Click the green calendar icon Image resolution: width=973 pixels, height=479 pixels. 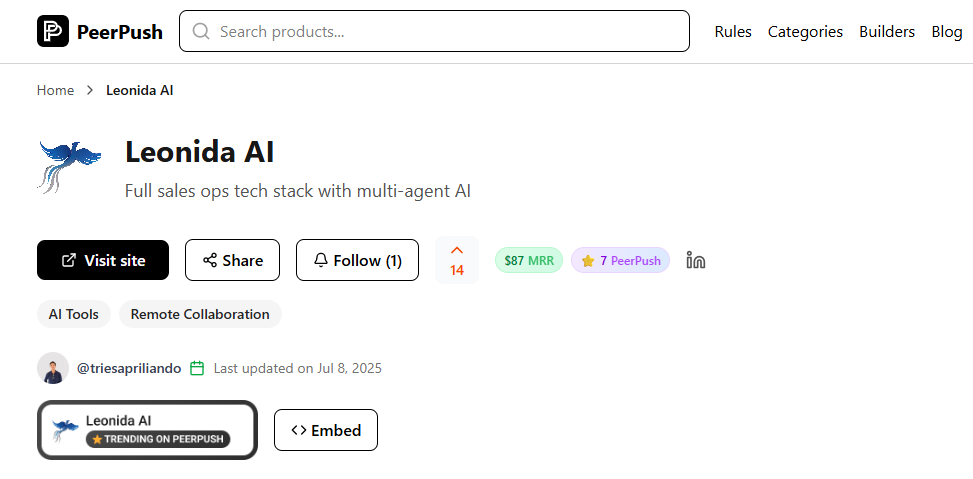(x=197, y=368)
